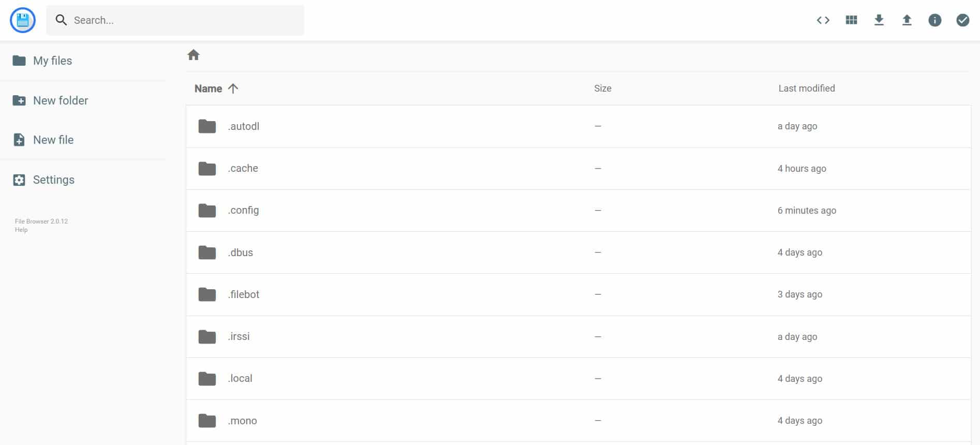Show file information via info icon
This screenshot has height=445, width=980.
pos(935,20)
